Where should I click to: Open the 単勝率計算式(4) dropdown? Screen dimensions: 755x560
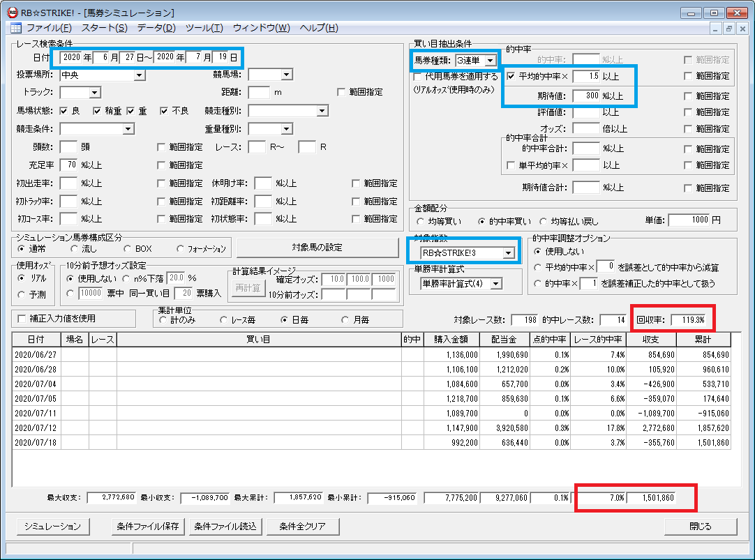click(x=496, y=284)
